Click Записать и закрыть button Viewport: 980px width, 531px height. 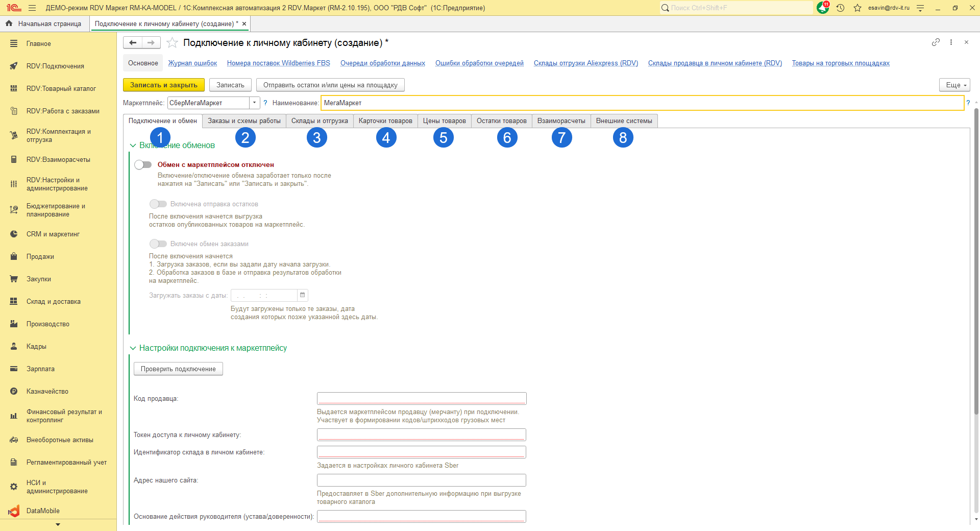163,85
